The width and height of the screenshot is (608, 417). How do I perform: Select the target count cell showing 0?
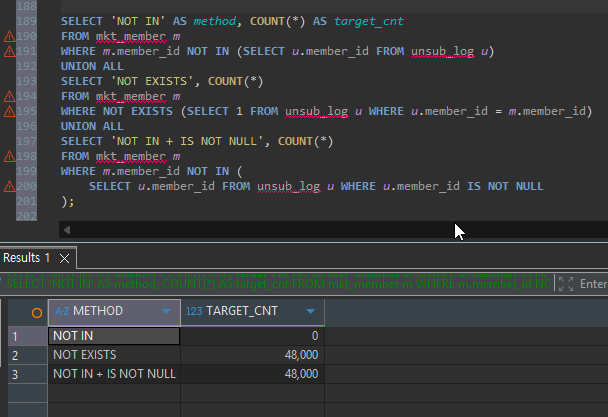pyautogui.click(x=252, y=336)
